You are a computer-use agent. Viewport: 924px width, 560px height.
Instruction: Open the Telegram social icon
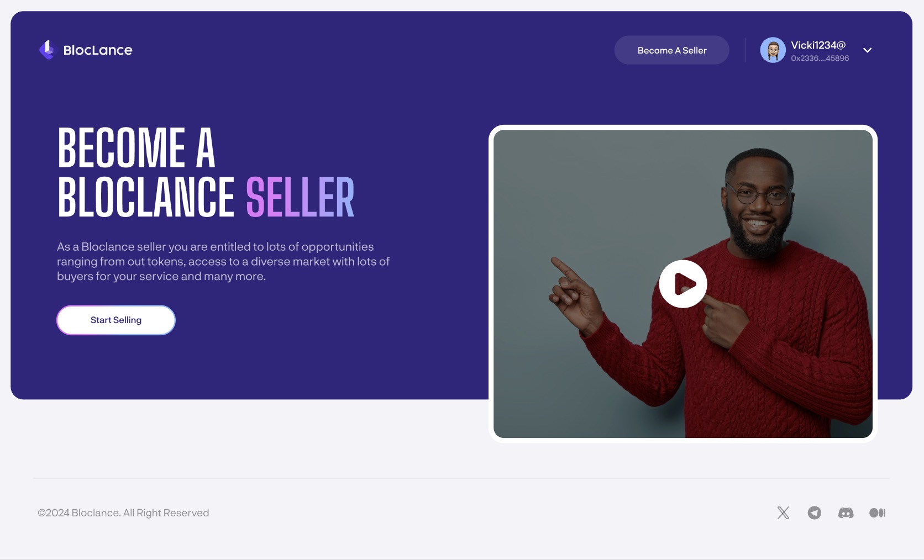tap(815, 513)
